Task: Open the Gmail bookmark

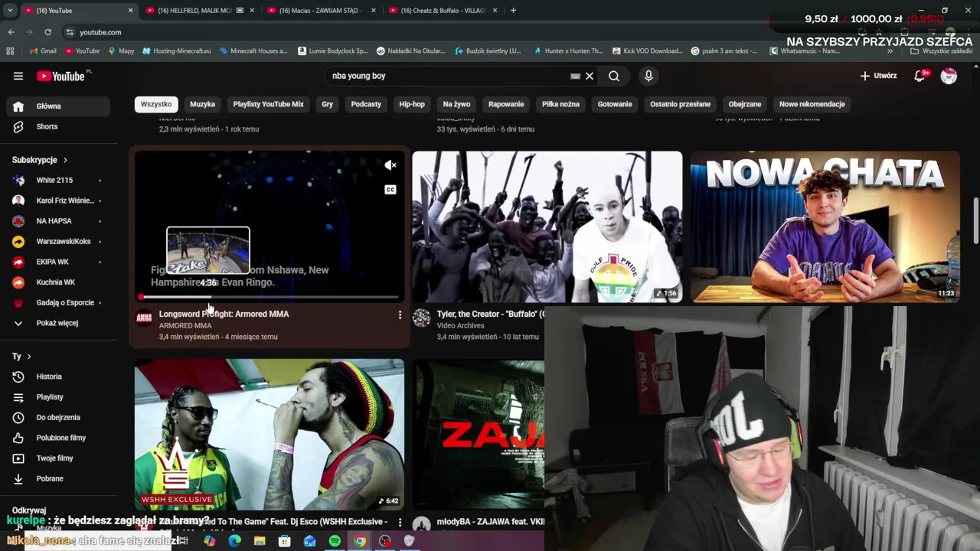Action: click(42, 51)
